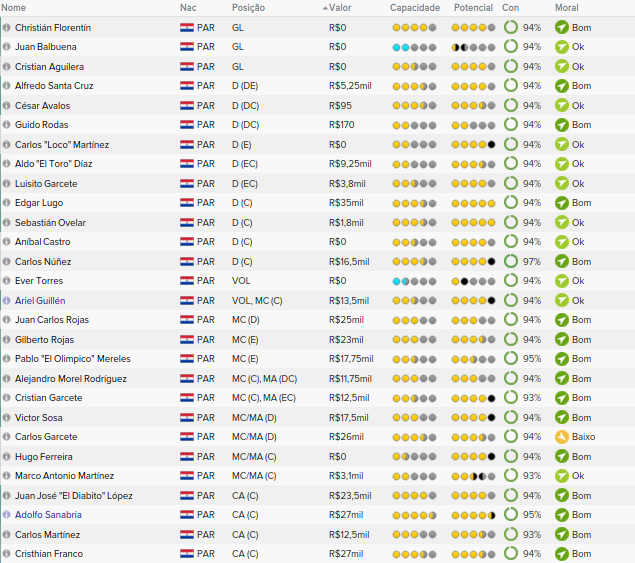This screenshot has height=563, width=635.
Task: Sort table by Moral column header
Action: click(567, 8)
